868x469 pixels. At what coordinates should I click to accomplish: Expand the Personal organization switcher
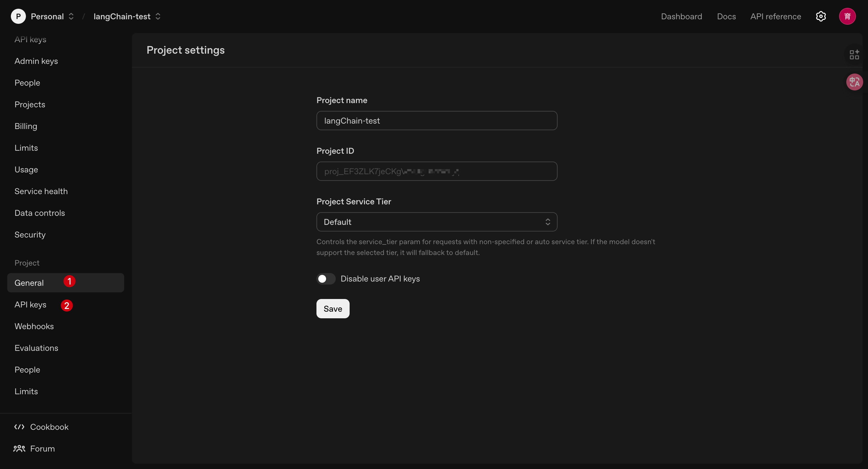pyautogui.click(x=71, y=16)
